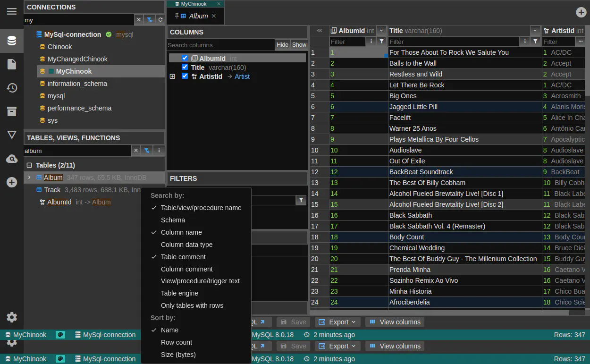Click the hamburger menu icon

(x=12, y=11)
